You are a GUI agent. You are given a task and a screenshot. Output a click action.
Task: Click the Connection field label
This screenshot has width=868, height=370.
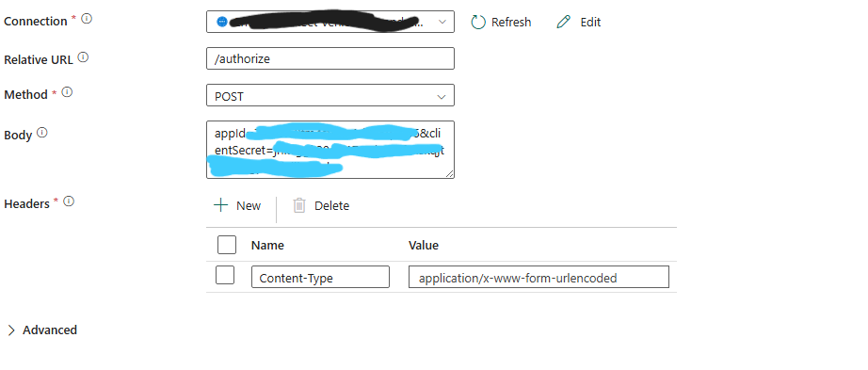(x=36, y=21)
